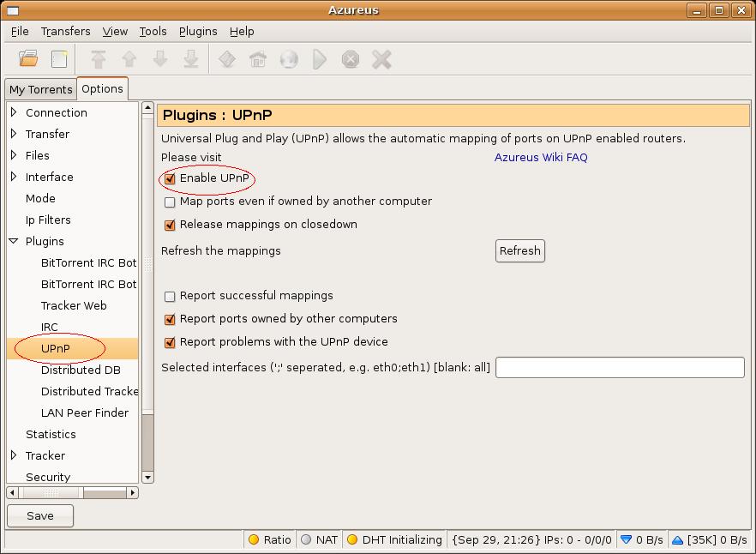The image size is (756, 554).
Task: Click the Refresh mappings button
Action: (519, 251)
